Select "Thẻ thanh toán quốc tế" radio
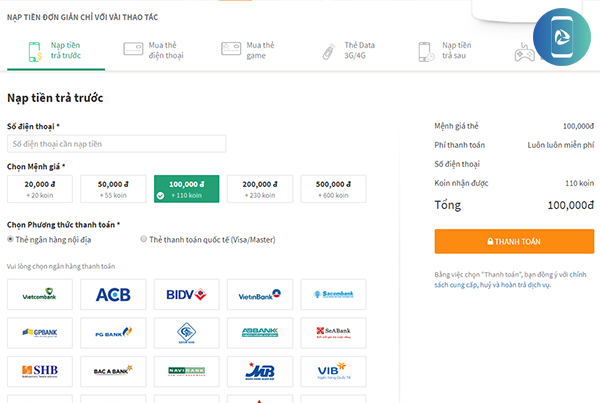The image size is (600, 403). pos(144,240)
